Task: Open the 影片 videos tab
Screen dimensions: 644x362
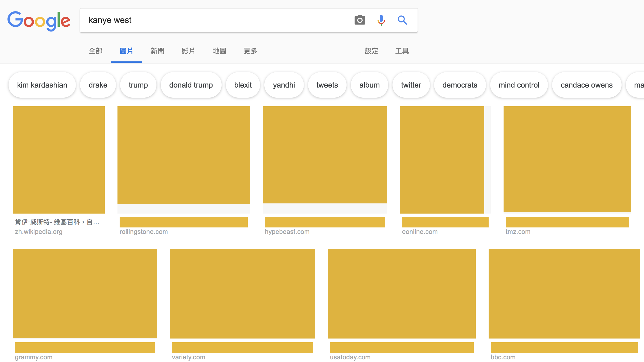Action: 188,51
